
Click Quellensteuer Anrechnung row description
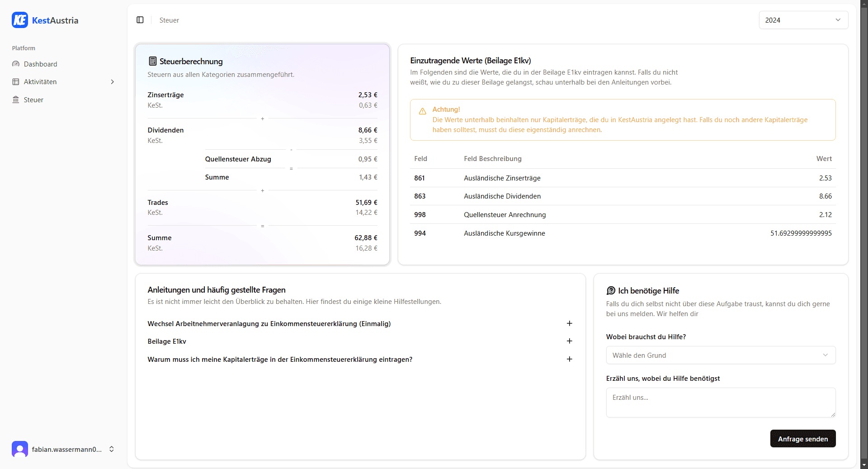[x=505, y=215]
